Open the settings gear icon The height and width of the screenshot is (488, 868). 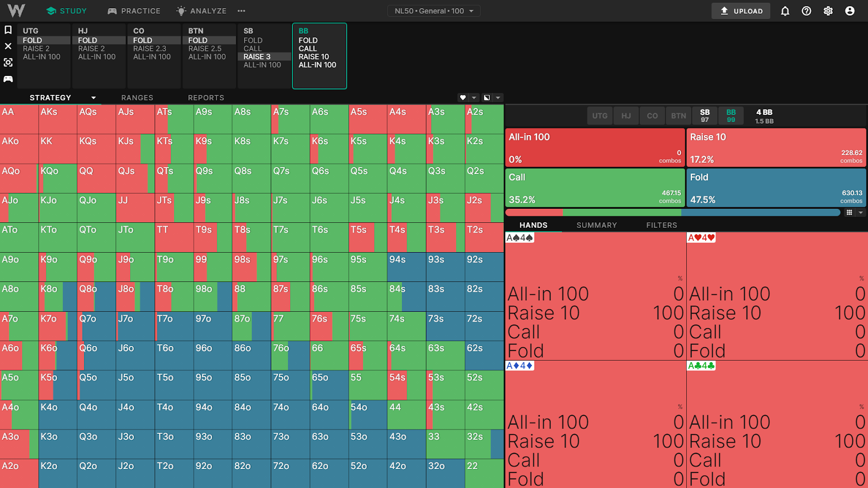pyautogui.click(x=828, y=11)
